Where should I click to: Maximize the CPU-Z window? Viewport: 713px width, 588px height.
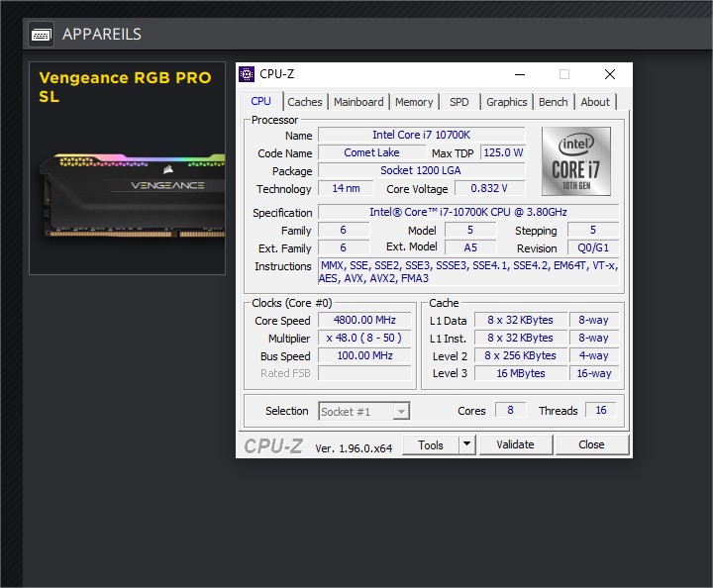(x=564, y=74)
